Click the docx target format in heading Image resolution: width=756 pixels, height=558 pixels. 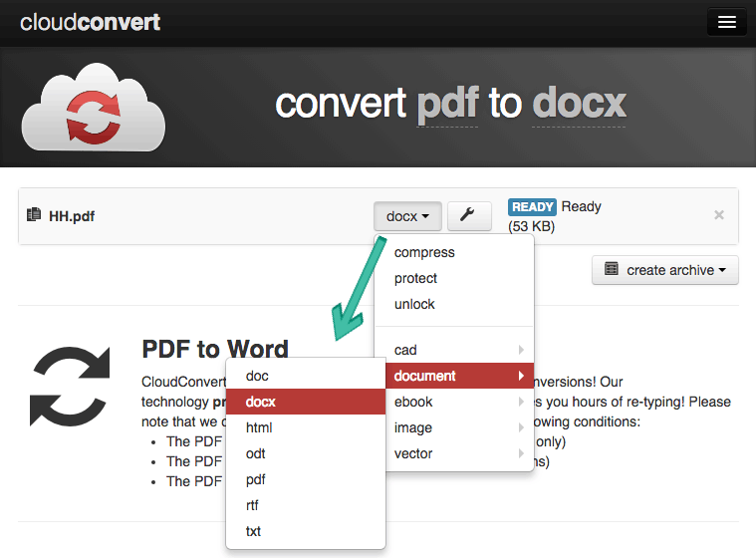(x=579, y=104)
